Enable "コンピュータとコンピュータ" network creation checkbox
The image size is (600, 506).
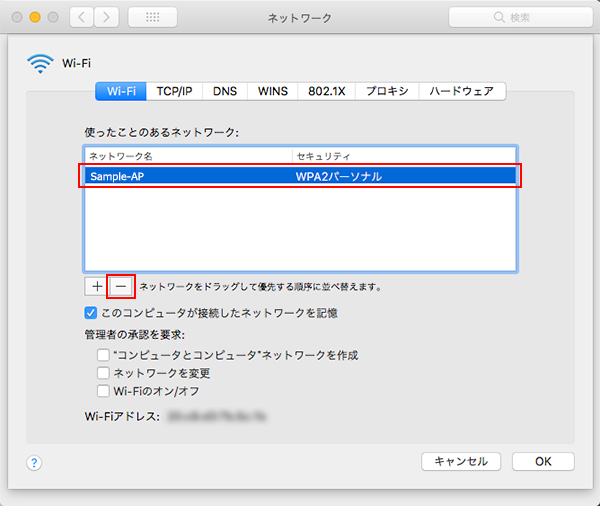(103, 355)
